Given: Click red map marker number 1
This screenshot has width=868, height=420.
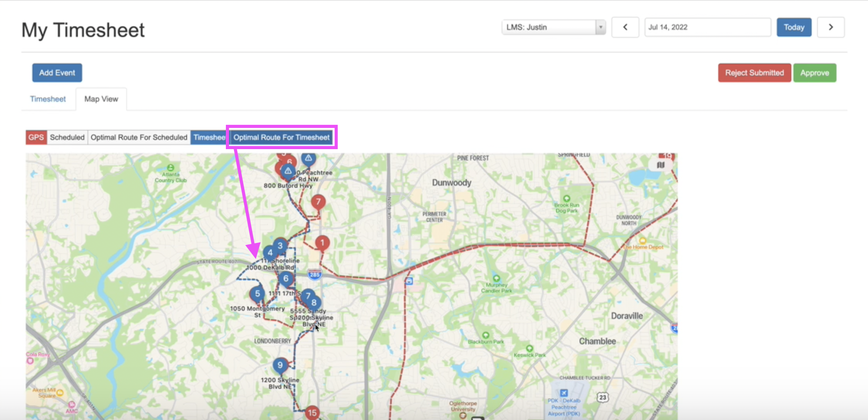Looking at the screenshot, I should [322, 242].
